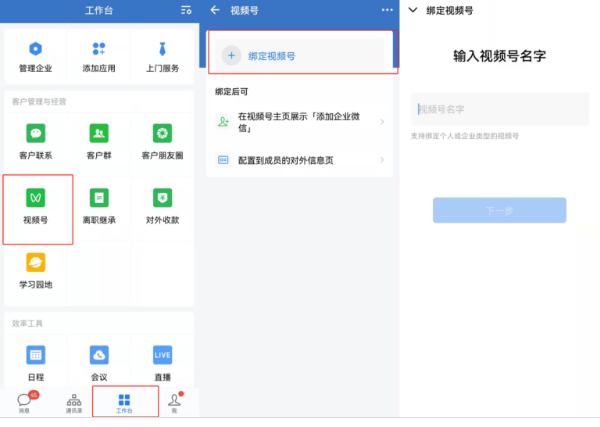Tap the 添加应用 (Add Apps) icon
Image resolution: width=600 pixels, height=427 pixels.
click(98, 55)
